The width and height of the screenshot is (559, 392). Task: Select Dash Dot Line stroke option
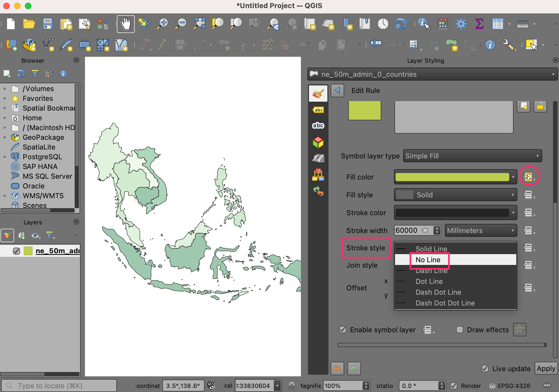438,292
